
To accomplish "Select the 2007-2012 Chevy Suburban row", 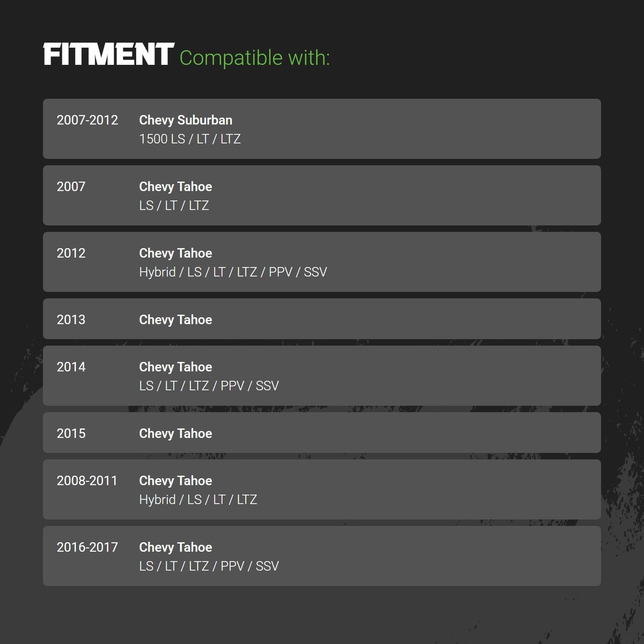I will [x=322, y=129].
